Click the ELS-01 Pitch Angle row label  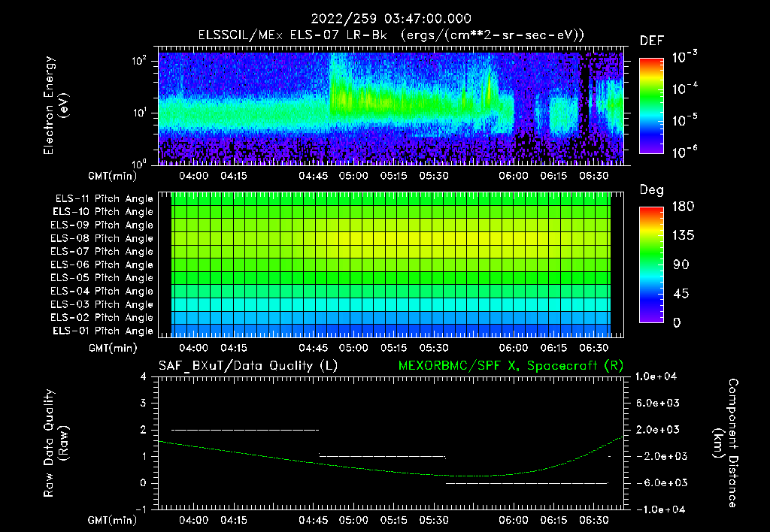pyautogui.click(x=102, y=331)
